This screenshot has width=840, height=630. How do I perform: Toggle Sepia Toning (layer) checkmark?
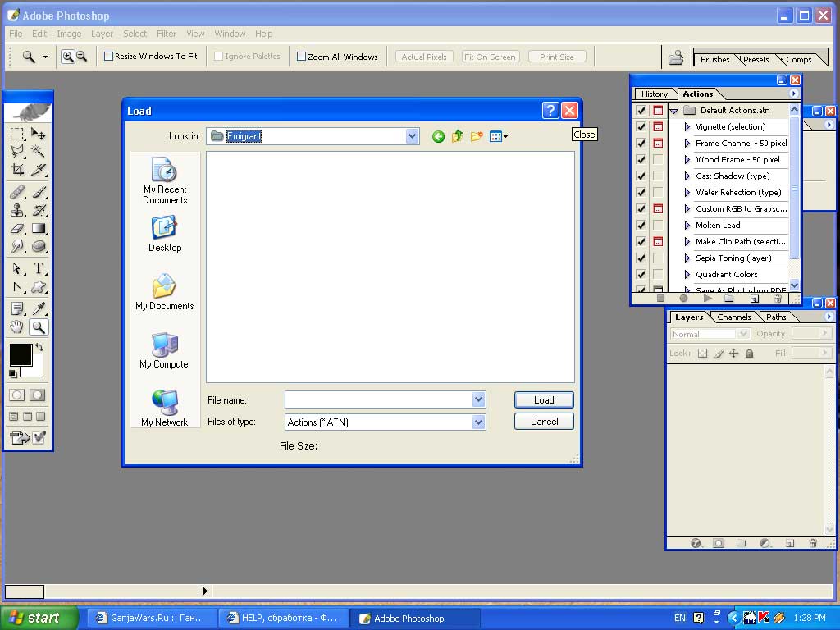(641, 258)
